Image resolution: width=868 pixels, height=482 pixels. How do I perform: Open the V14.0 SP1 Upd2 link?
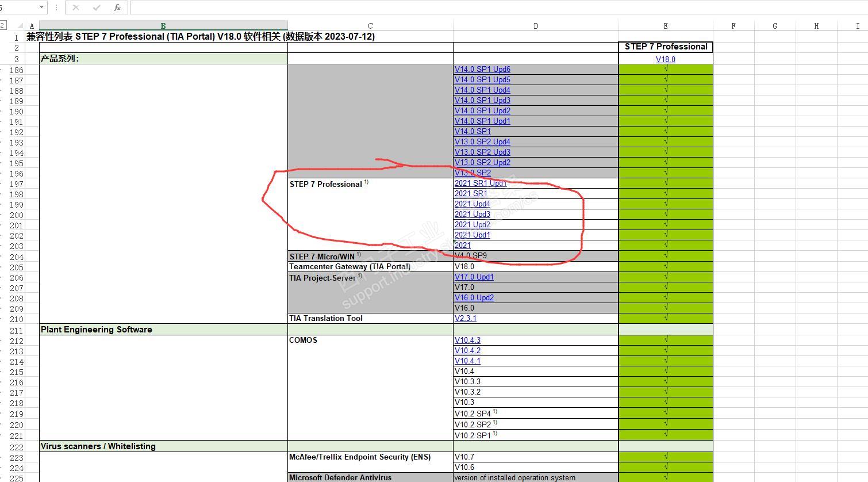click(x=482, y=110)
